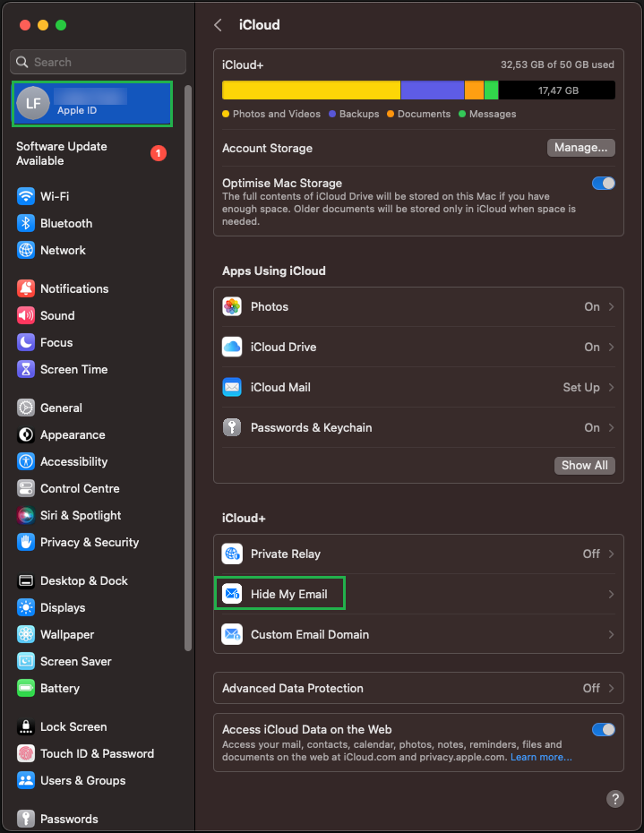Click purple Backups storage segment
Viewport: 644px width, 833px height.
coord(433,90)
